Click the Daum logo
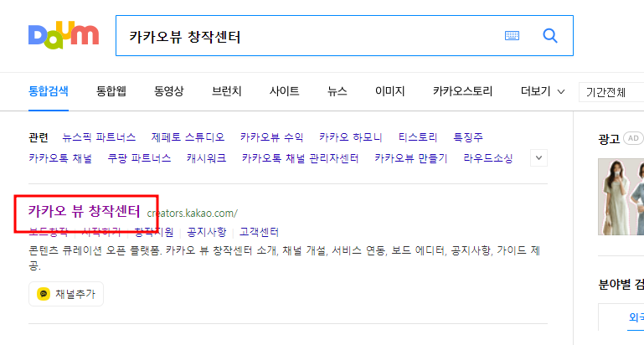 64,35
